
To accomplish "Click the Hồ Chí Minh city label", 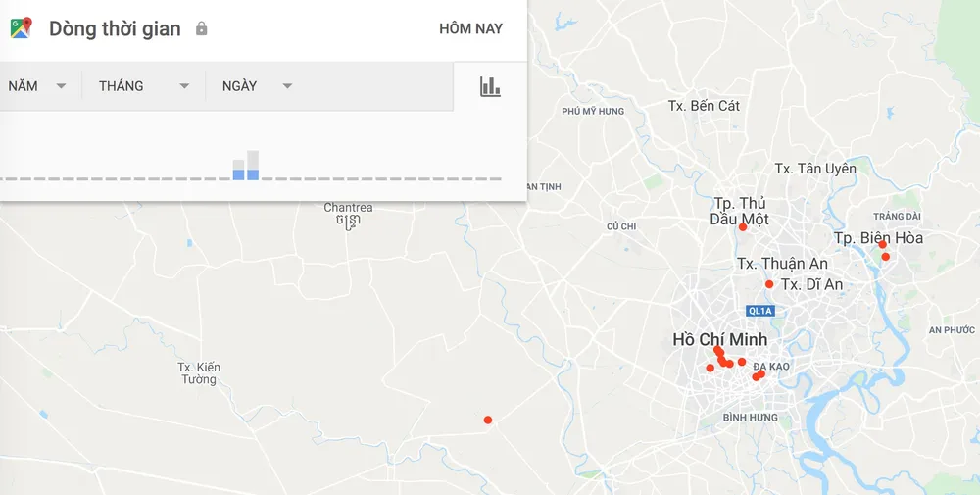I will tap(719, 339).
